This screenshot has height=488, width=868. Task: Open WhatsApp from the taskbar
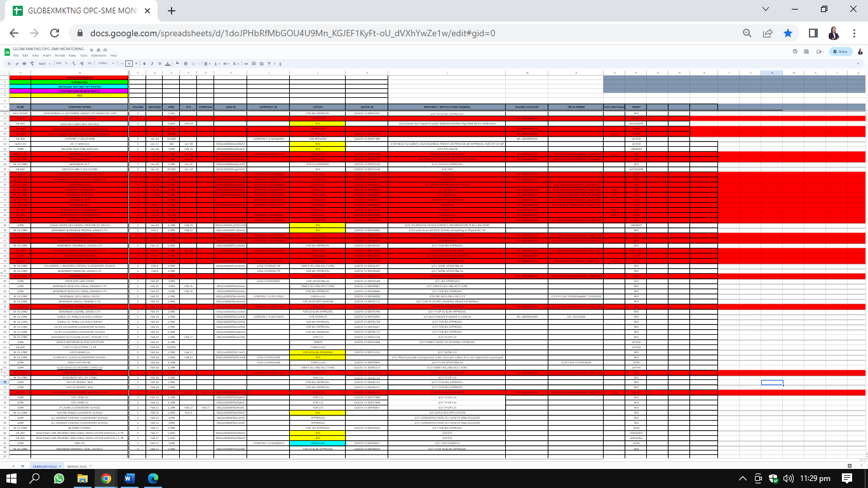click(59, 478)
